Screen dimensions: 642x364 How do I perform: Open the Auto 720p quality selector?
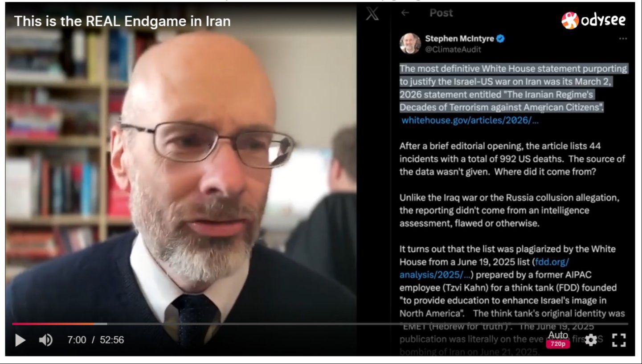click(558, 339)
